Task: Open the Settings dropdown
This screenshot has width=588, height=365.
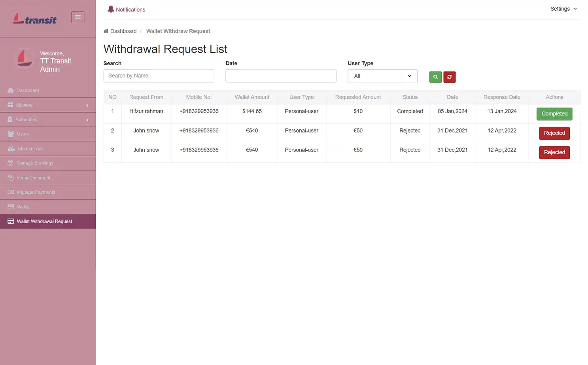Action: pyautogui.click(x=563, y=9)
